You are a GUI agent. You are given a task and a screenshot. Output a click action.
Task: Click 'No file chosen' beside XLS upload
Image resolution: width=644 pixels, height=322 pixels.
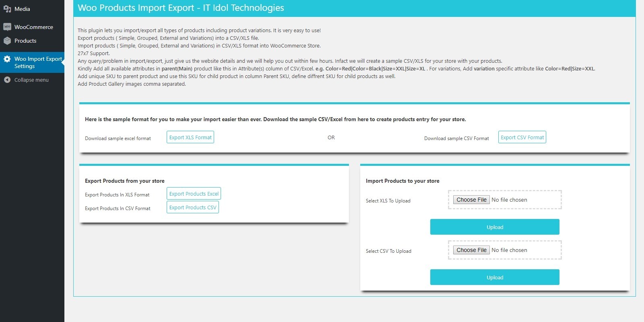click(x=509, y=200)
